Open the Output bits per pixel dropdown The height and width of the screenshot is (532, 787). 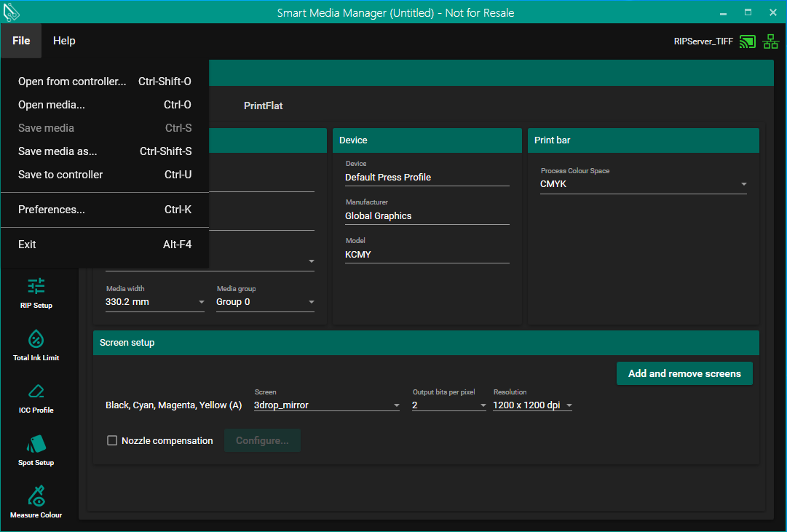coord(448,405)
